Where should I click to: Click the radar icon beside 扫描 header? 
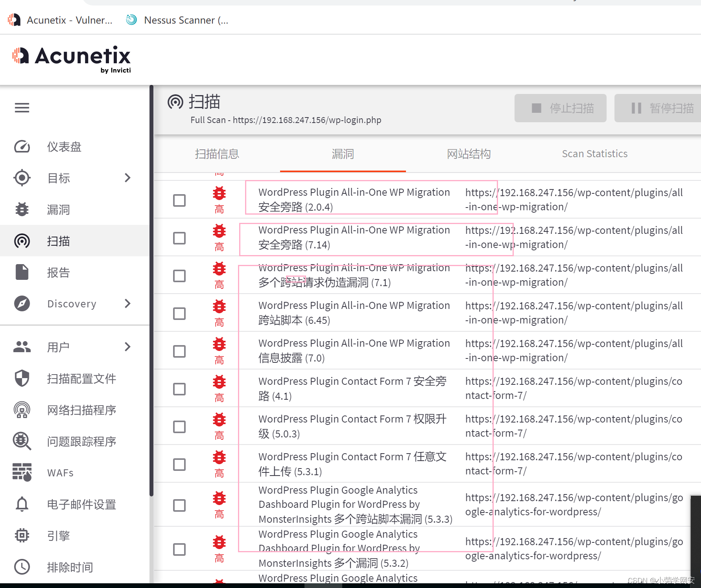175,102
